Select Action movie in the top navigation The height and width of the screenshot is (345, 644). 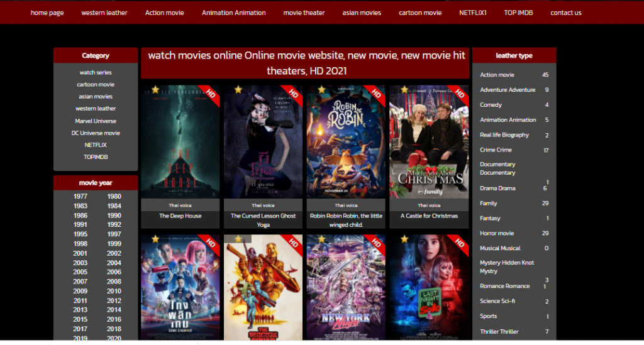point(164,13)
